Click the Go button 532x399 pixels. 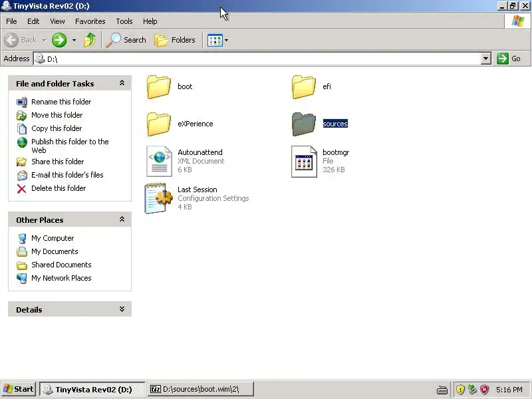tap(508, 59)
